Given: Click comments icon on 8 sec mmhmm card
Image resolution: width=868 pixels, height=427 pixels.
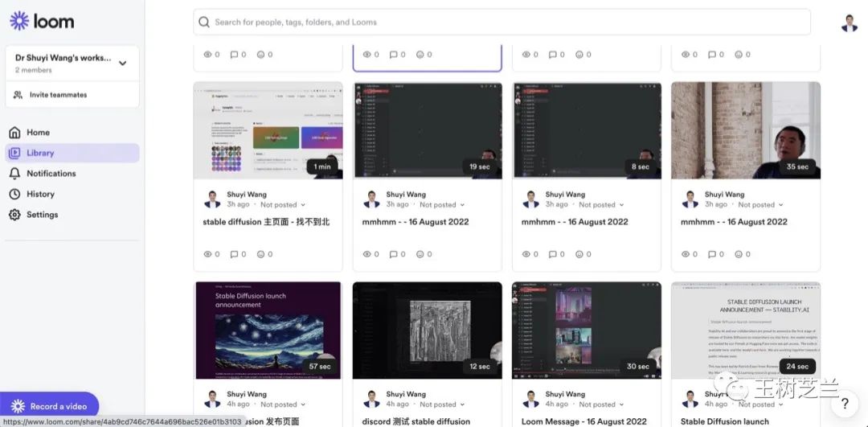Looking at the screenshot, I should pos(553,254).
